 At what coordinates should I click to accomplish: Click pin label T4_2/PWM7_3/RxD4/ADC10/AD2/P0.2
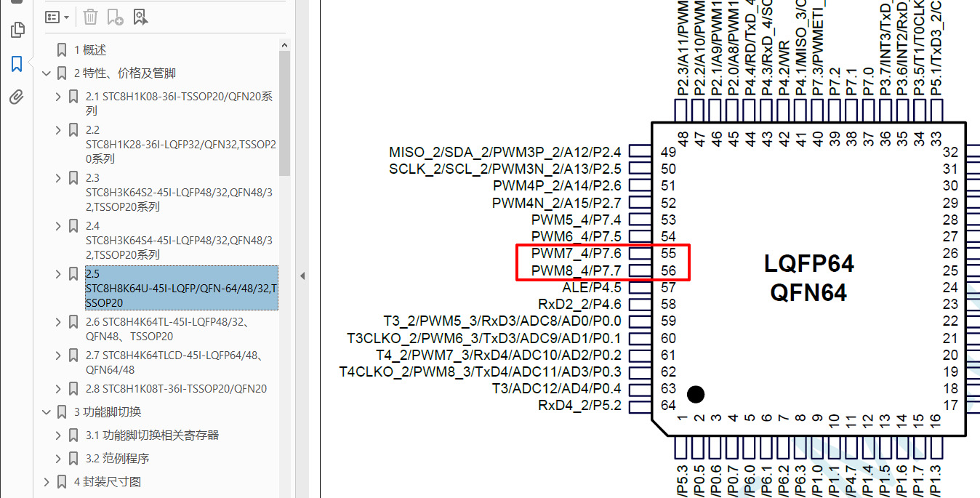click(x=499, y=355)
